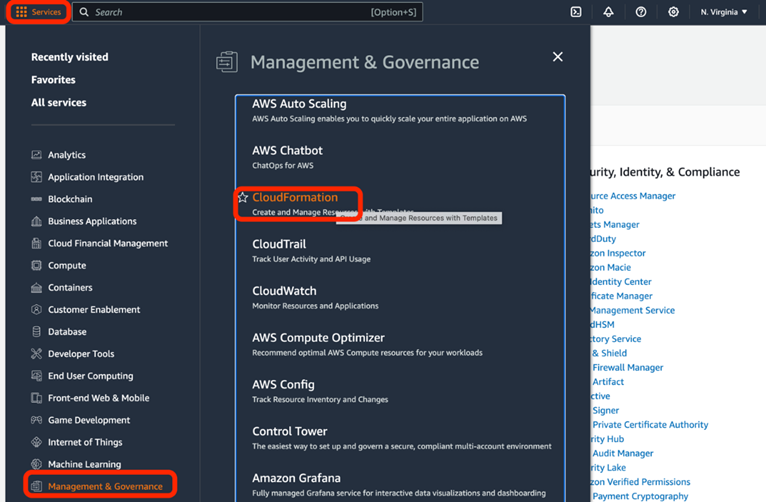
Task: Open CloudFormation service link
Action: pyautogui.click(x=295, y=198)
